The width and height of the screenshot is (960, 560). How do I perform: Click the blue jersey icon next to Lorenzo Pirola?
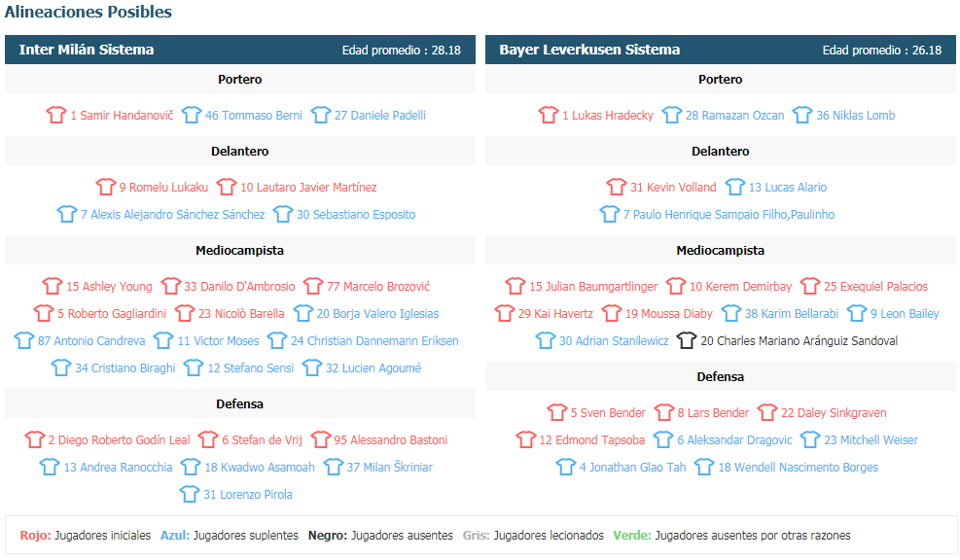pos(190,494)
